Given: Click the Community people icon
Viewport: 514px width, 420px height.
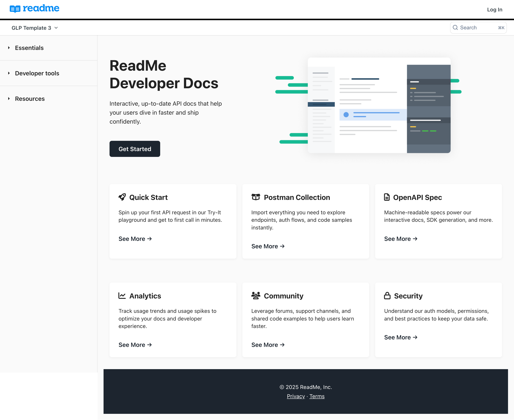Looking at the screenshot, I should coord(256,296).
